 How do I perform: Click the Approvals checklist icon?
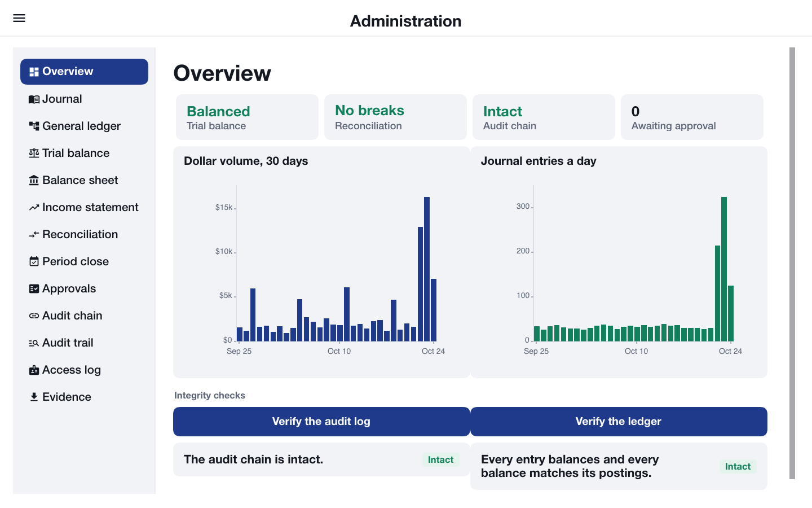(34, 288)
